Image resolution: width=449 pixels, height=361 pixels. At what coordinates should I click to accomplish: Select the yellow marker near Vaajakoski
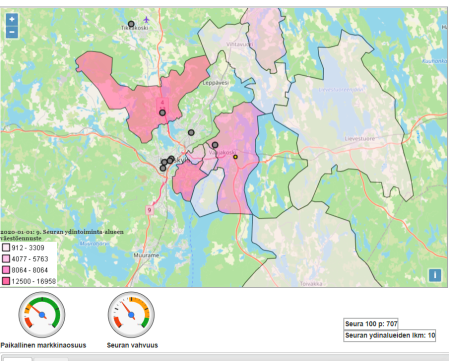pyautogui.click(x=235, y=157)
